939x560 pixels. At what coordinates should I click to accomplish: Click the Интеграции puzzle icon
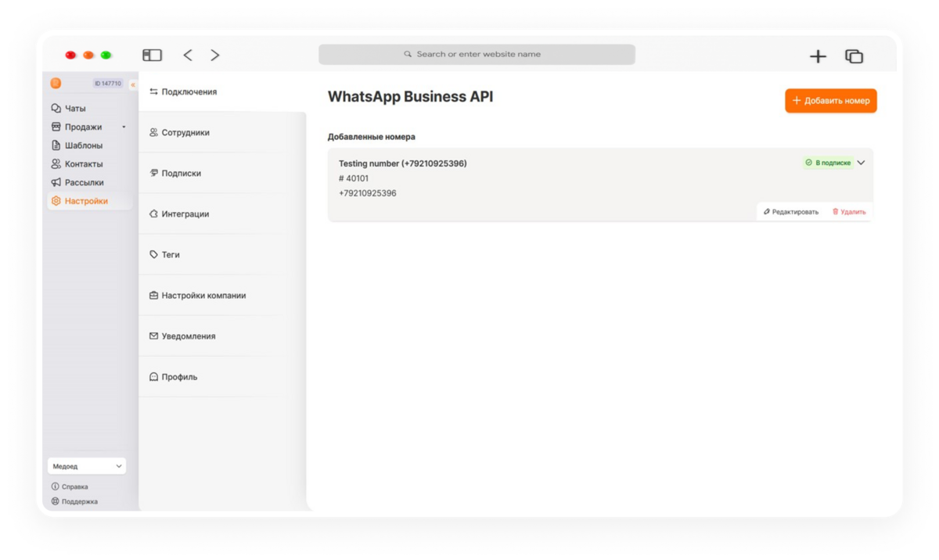(153, 214)
